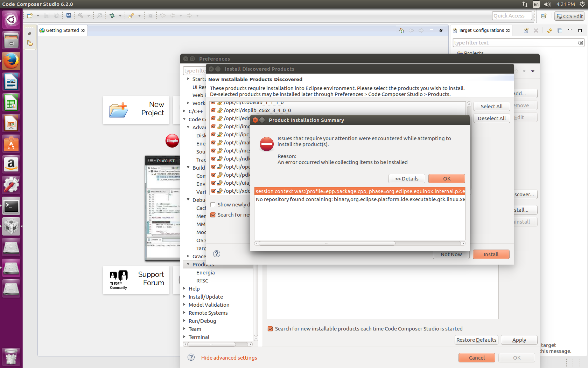Image resolution: width=588 pixels, height=368 pixels.
Task: Expand the Model Validation preferences node
Action: point(184,305)
